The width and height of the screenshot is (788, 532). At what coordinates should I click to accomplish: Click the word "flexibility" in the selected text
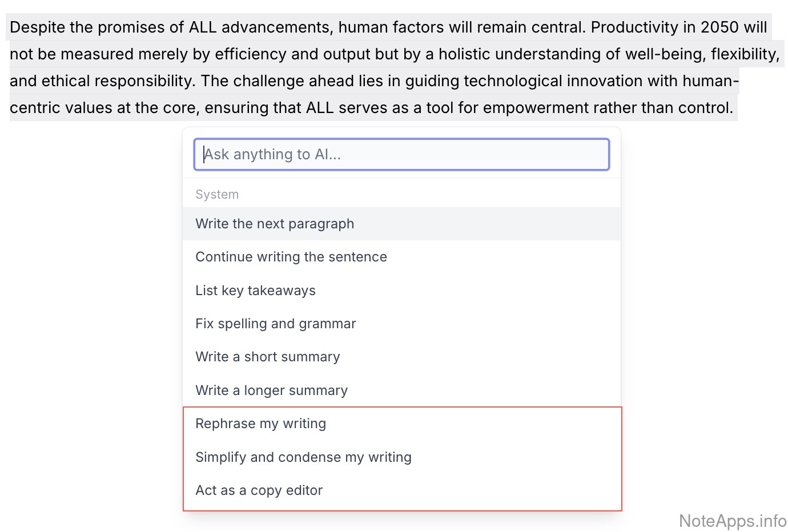743,54
